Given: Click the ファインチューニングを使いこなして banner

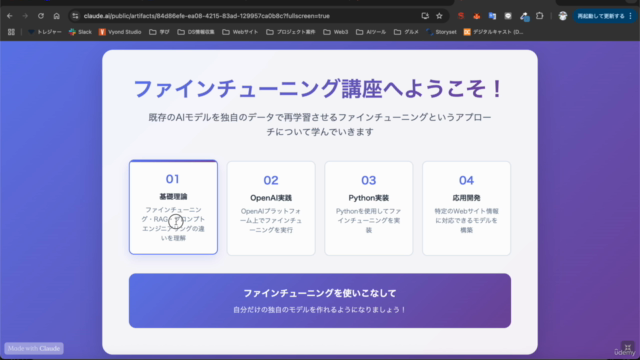Looking at the screenshot, I should [x=320, y=300].
